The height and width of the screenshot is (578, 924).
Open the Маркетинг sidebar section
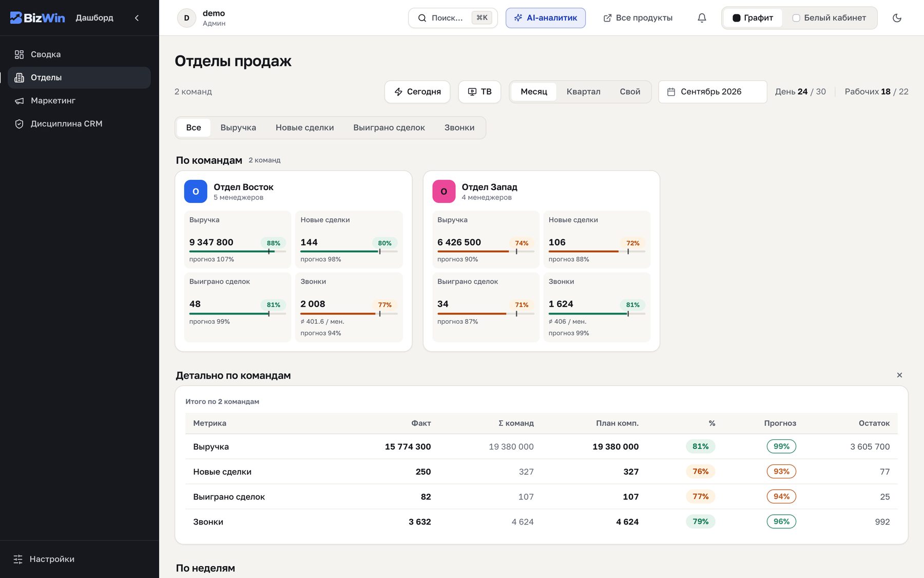(79, 101)
